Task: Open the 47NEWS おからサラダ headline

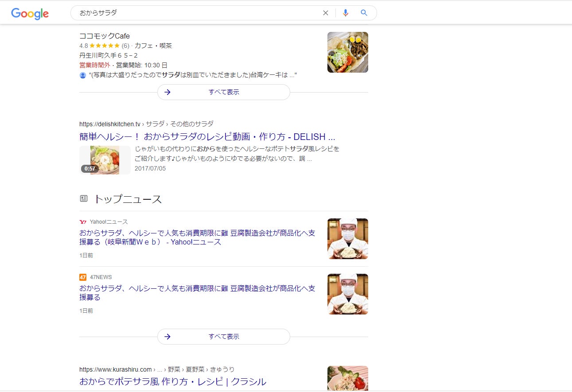Action: pos(197,293)
